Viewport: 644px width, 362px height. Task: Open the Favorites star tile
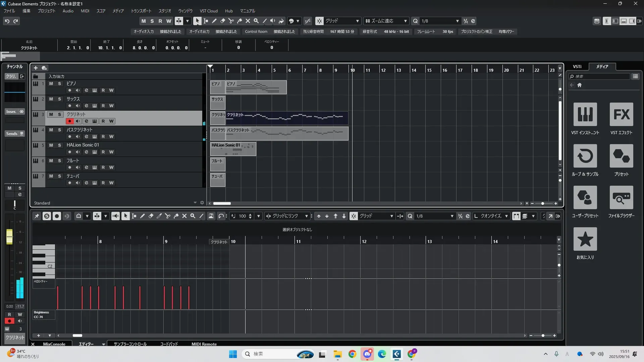585,239
